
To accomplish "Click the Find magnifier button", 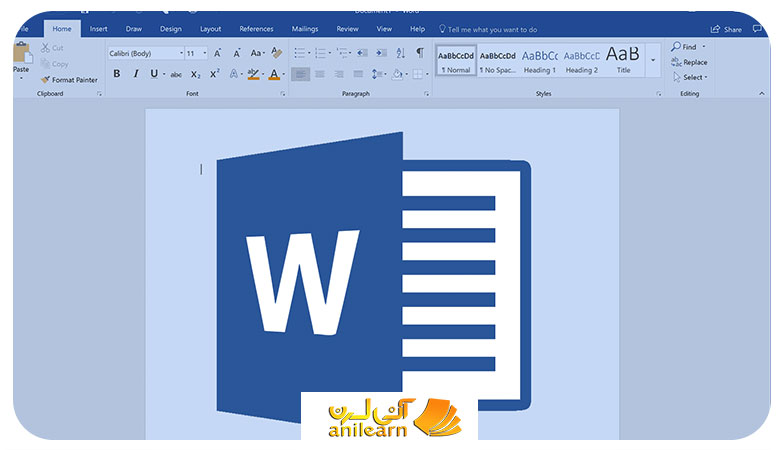I will 684,46.
